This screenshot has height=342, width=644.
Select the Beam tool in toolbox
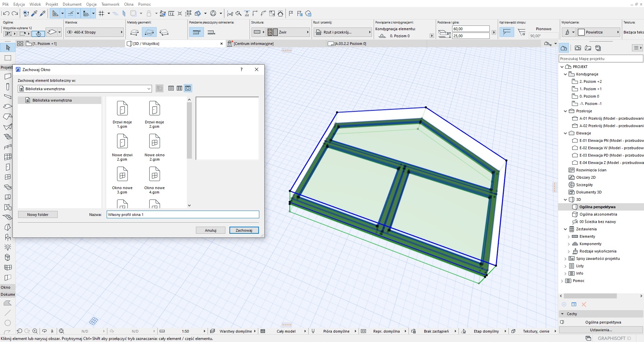tap(8, 97)
